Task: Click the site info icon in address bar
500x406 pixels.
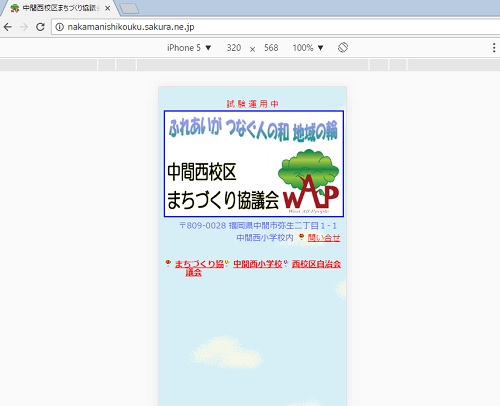Action: (x=59, y=27)
